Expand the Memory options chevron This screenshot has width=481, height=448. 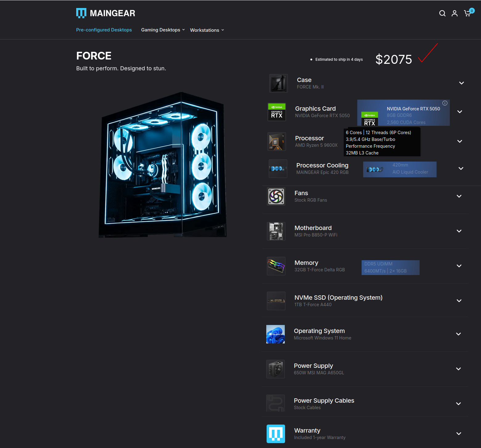click(459, 266)
